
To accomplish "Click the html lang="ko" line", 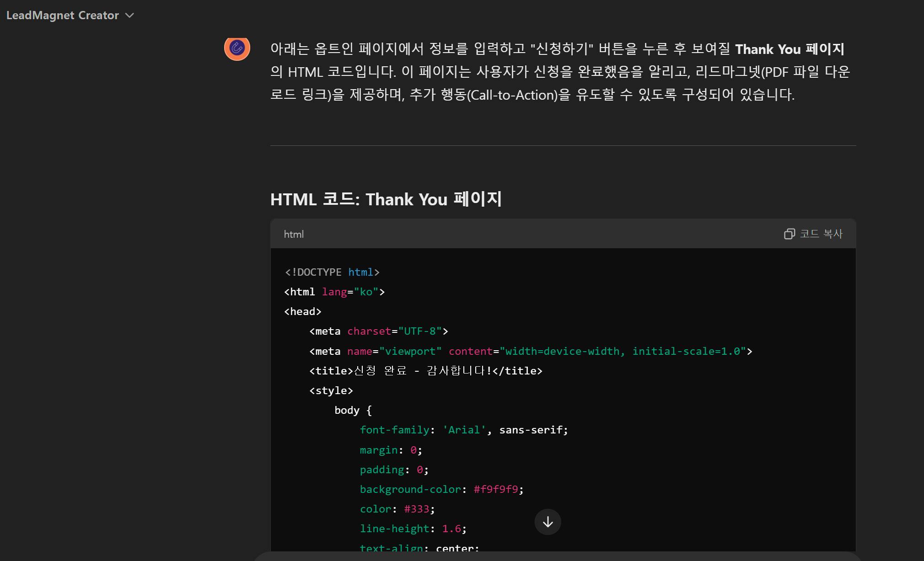I will point(334,292).
